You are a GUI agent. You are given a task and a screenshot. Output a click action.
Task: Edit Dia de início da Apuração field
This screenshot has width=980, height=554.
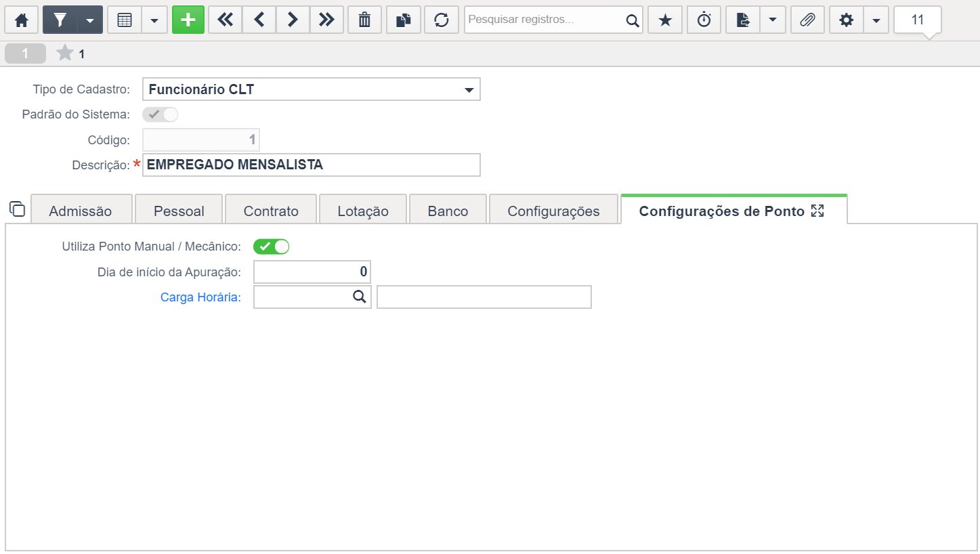(312, 272)
